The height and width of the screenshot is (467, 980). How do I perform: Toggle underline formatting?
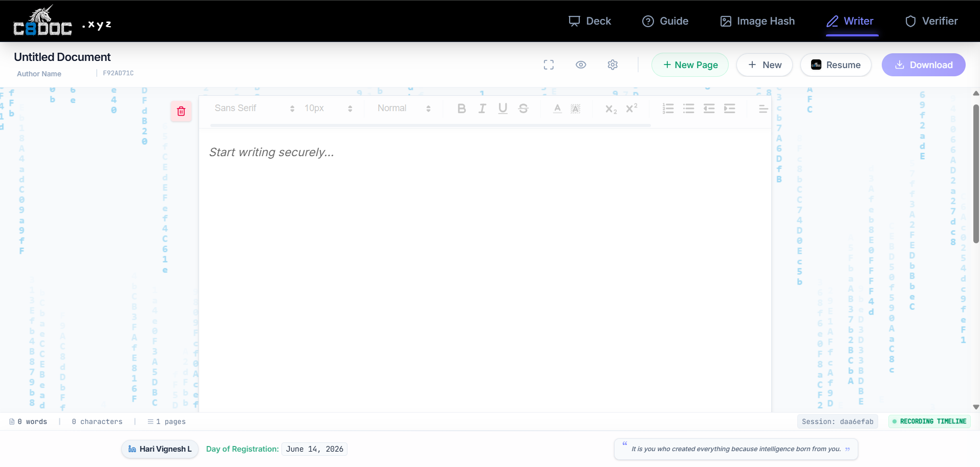coord(503,108)
